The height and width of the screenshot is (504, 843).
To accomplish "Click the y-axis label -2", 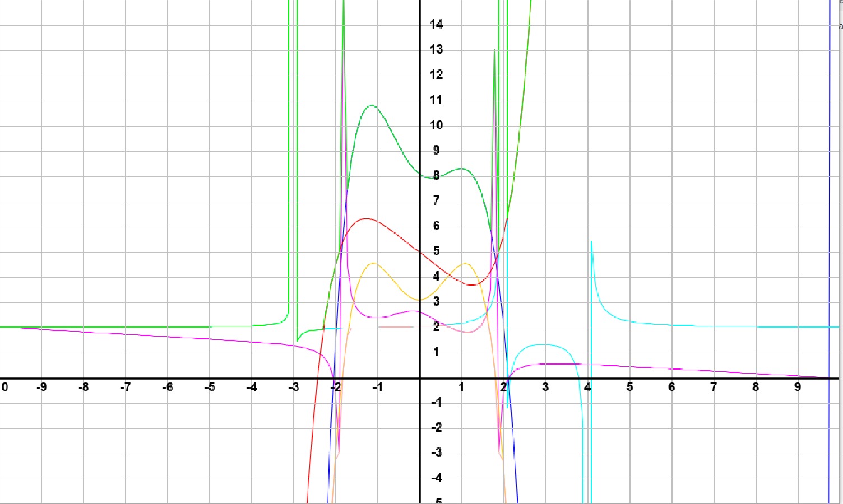I will point(436,427).
